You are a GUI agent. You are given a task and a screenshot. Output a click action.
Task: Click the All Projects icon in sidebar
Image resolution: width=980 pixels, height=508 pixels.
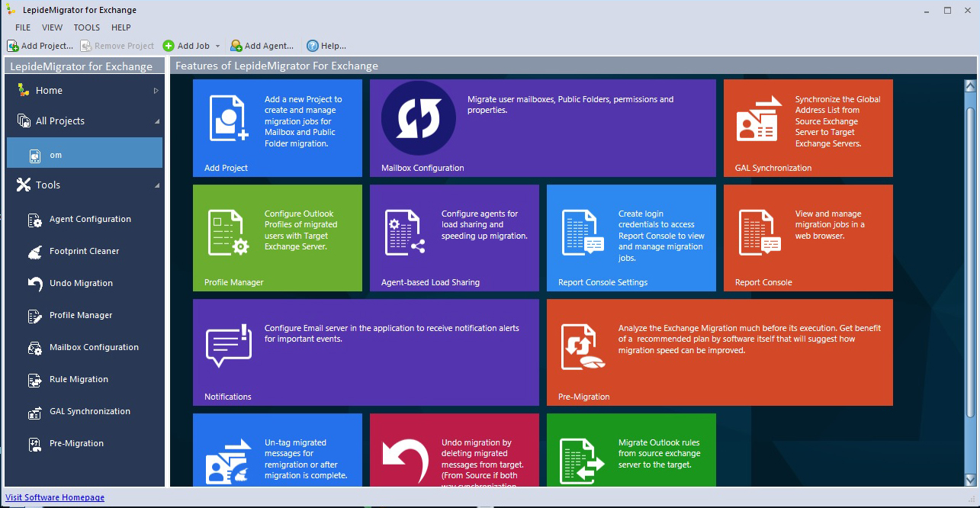23,121
